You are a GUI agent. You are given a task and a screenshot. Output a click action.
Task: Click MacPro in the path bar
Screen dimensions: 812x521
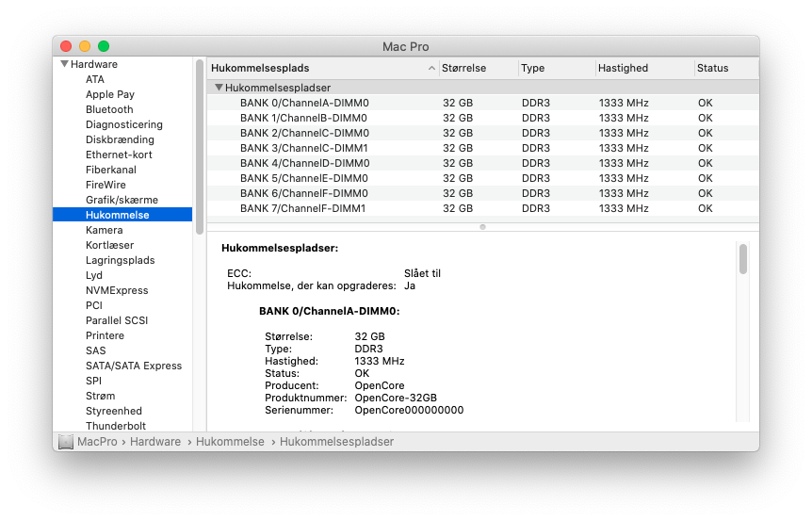97,442
